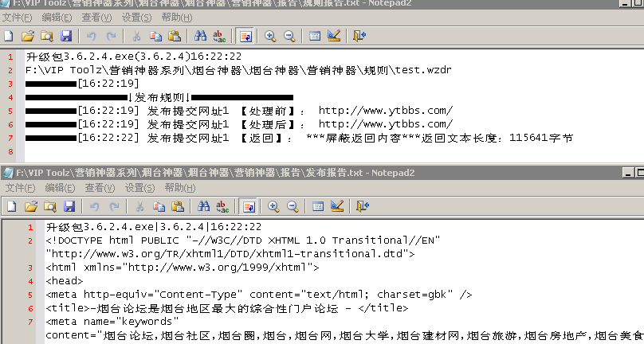Click Exit door icon in 规则报告.txt window
The height and width of the screenshot is (344, 644).
[359, 36]
